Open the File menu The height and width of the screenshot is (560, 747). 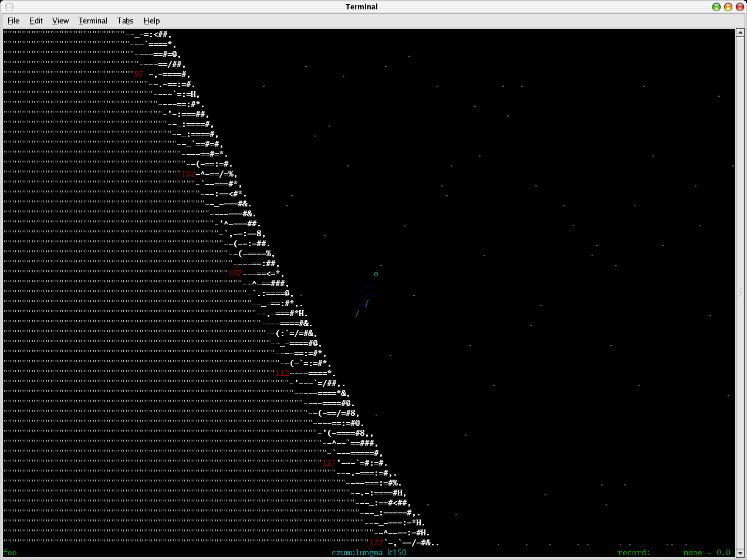click(x=13, y=21)
